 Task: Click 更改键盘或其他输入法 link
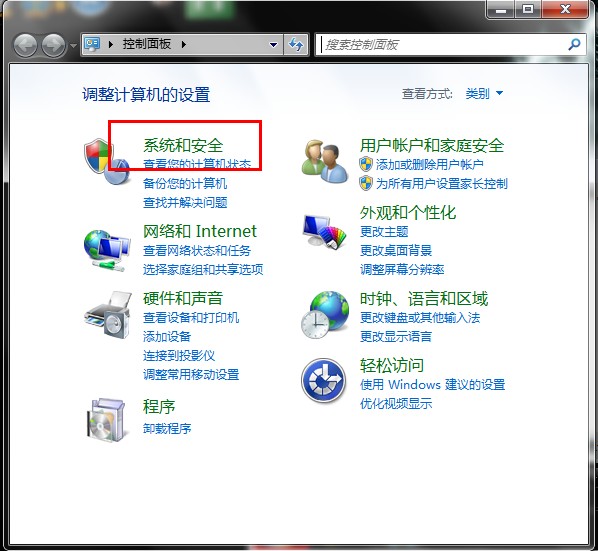pos(420,318)
